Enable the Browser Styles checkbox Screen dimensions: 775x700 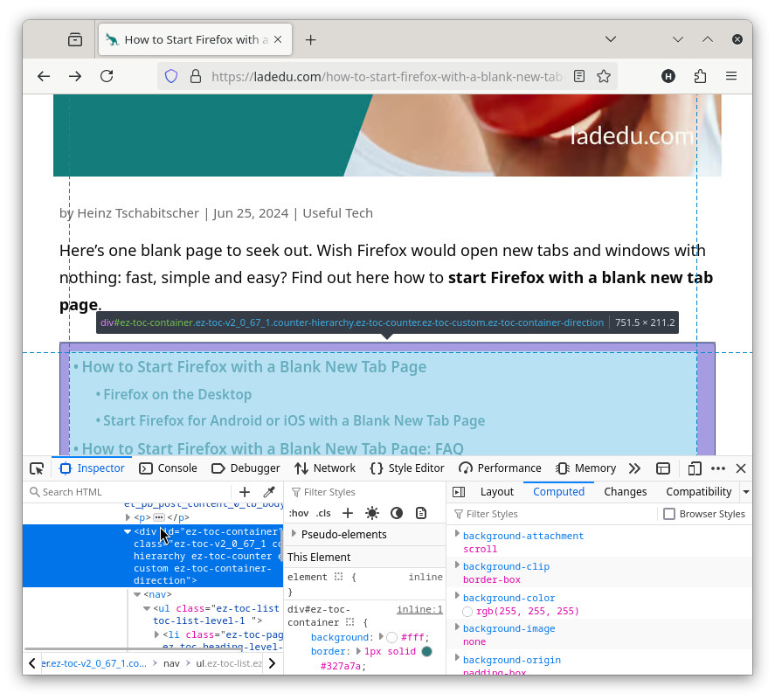pos(669,514)
